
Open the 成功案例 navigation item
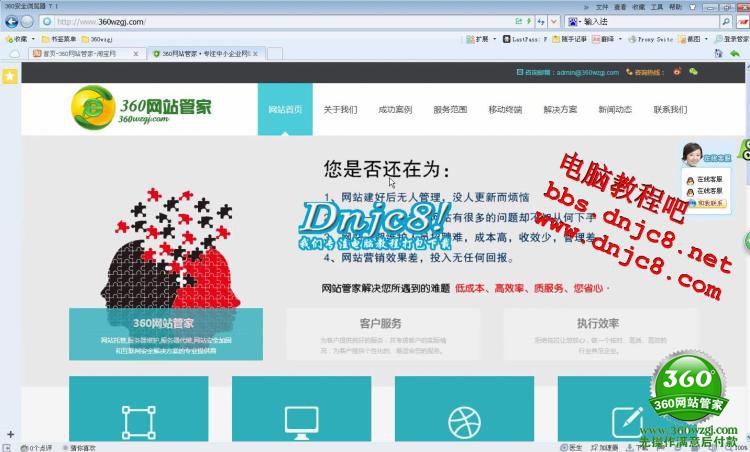(x=395, y=109)
